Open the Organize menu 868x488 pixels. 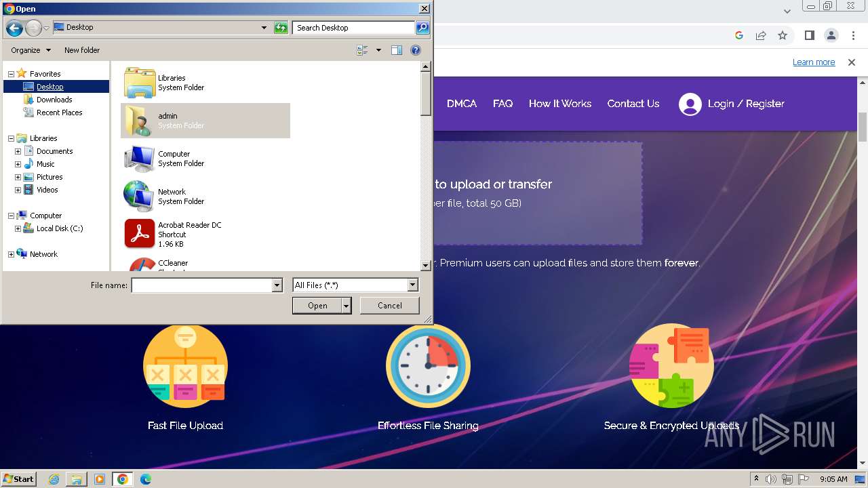point(31,50)
